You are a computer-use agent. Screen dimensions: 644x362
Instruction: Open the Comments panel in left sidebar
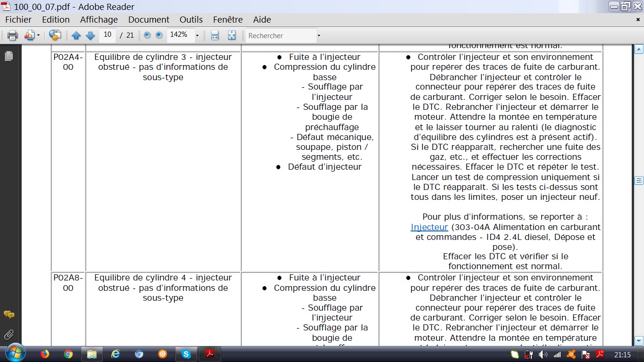pos(8,314)
